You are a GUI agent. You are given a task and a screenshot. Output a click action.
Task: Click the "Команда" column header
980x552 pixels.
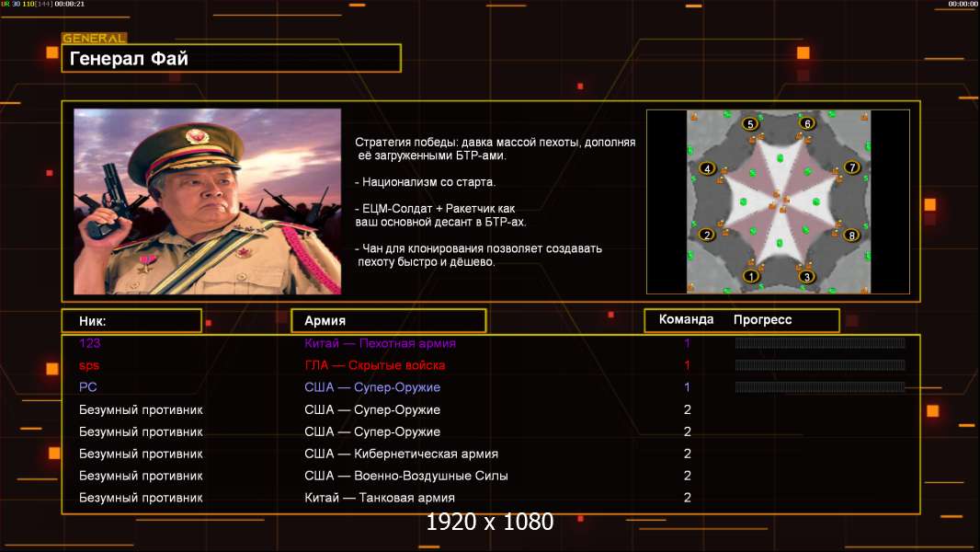coord(686,319)
